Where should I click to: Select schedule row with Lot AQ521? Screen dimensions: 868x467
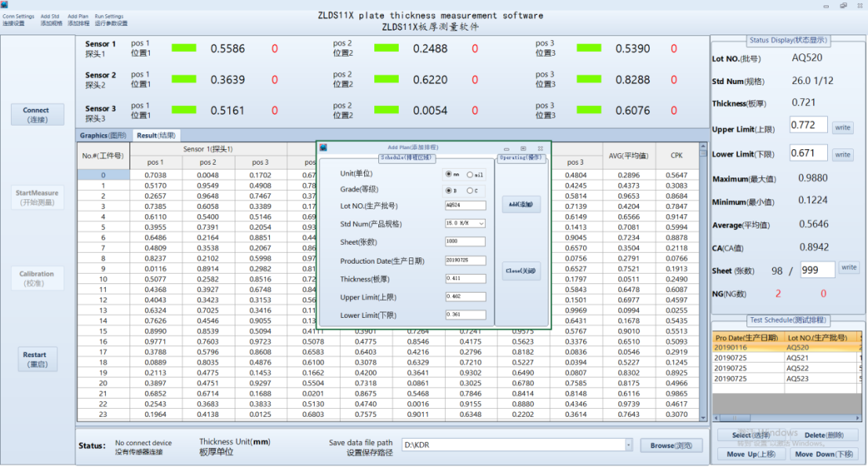point(786,358)
